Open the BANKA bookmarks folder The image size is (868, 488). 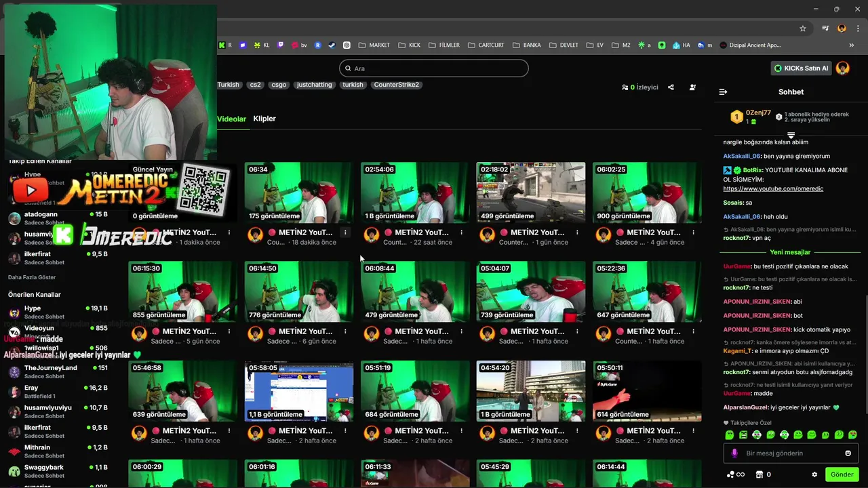pos(527,45)
